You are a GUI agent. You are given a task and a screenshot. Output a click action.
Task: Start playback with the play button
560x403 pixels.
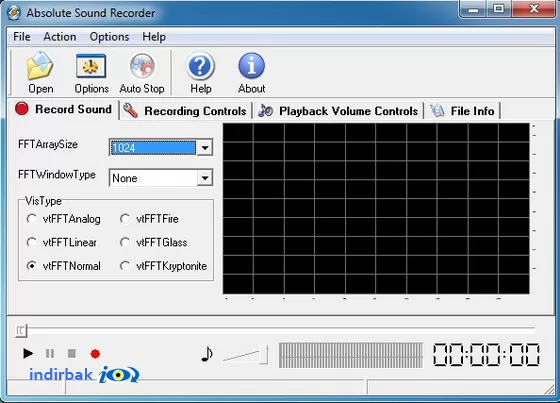pyautogui.click(x=28, y=354)
